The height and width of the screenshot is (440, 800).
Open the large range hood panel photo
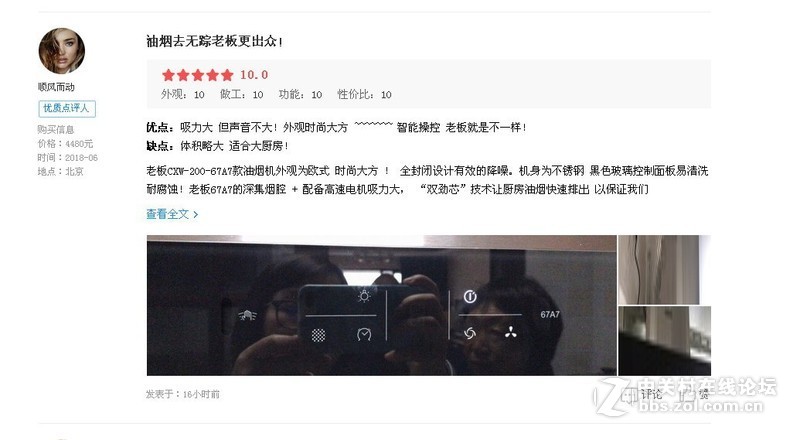click(x=382, y=305)
